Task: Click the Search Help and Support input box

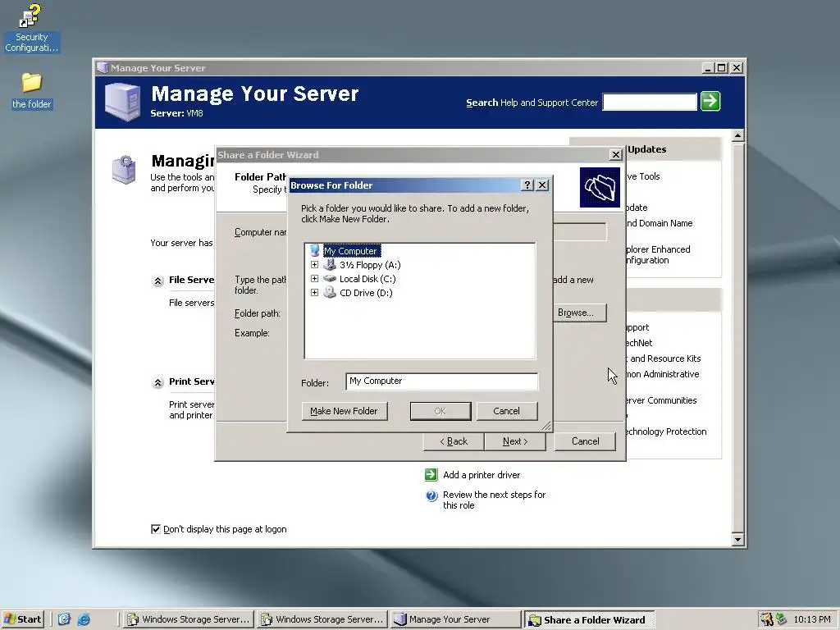Action: tap(650, 102)
